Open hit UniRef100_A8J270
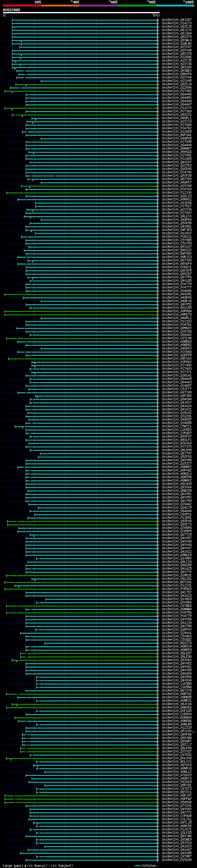This screenshot has height=868, width=197. click(x=177, y=30)
